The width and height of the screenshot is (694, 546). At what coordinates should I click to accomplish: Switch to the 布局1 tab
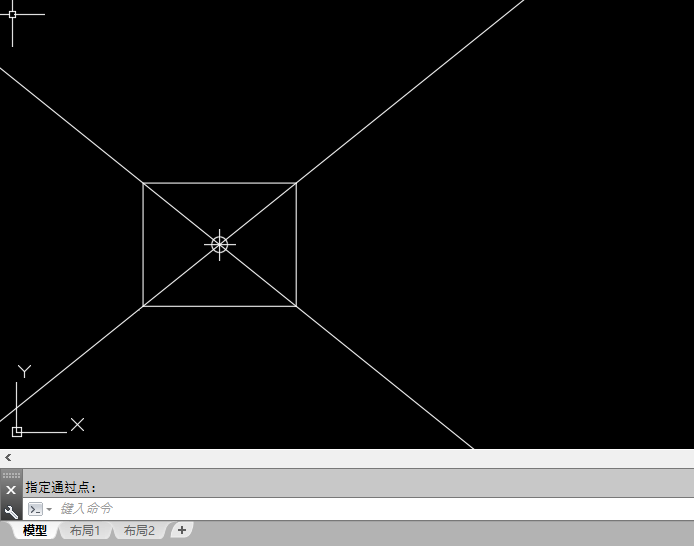[85, 530]
